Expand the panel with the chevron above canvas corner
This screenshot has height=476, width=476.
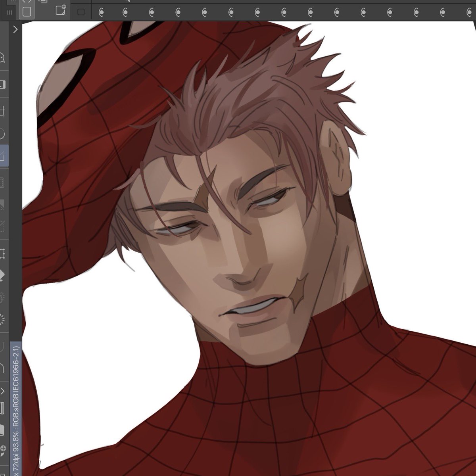pyautogui.click(x=15, y=29)
